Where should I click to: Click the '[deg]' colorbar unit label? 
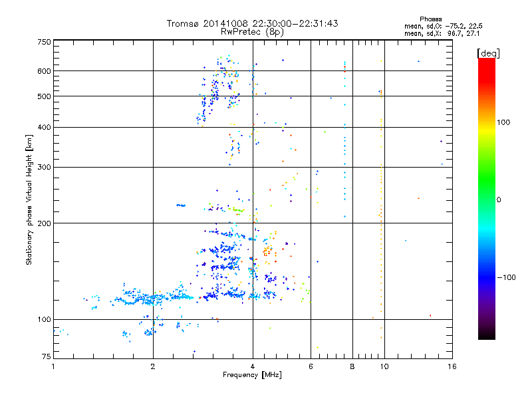click(x=488, y=53)
